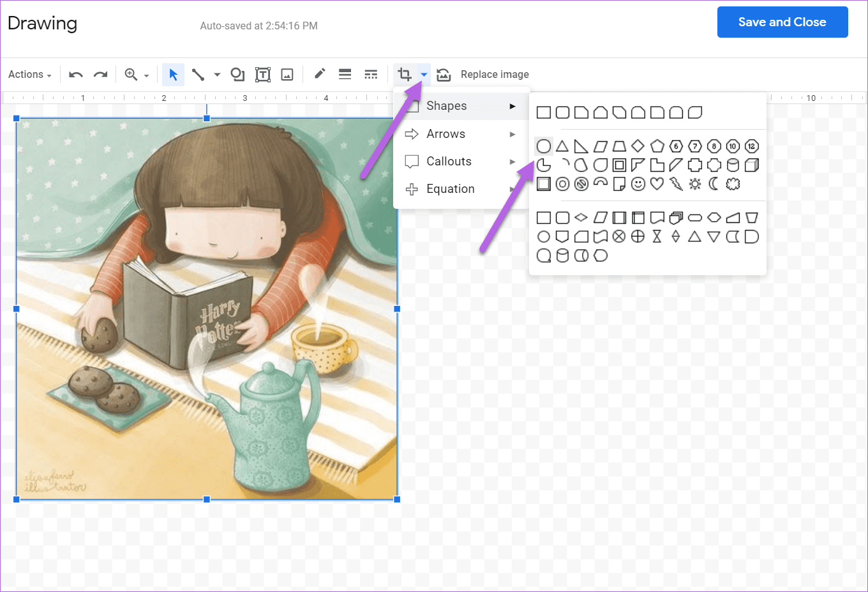The image size is (868, 592).
Task: Select rounded rectangle in top row
Action: click(562, 112)
